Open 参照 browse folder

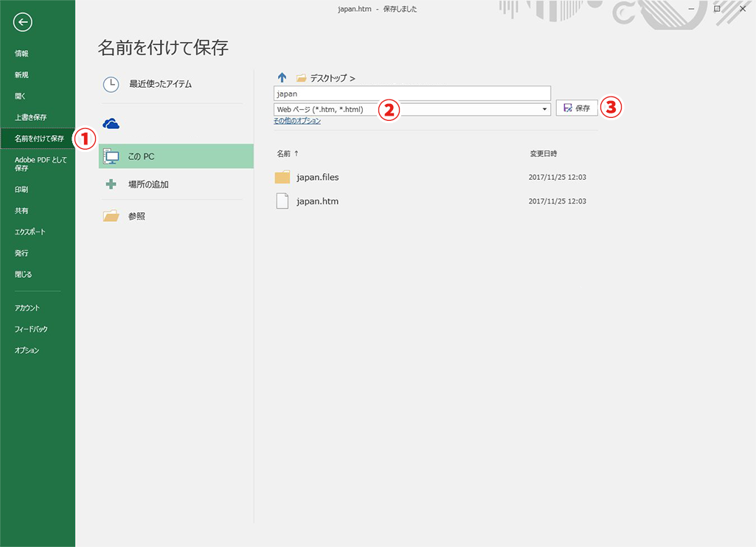[x=136, y=216]
